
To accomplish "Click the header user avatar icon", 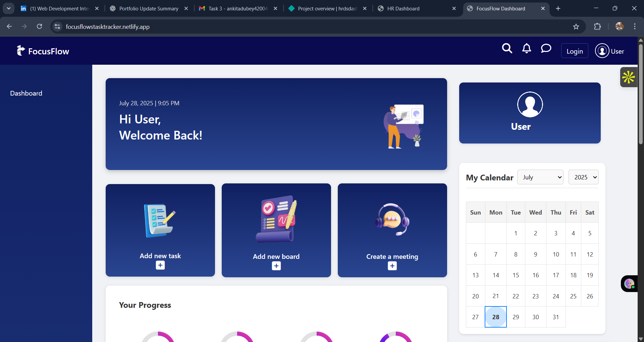I will pos(602,51).
